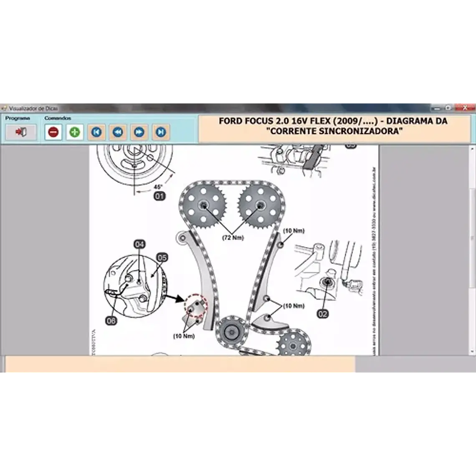The height and width of the screenshot is (476, 476).
Task: Click the exit program door icon
Action: click(21, 132)
